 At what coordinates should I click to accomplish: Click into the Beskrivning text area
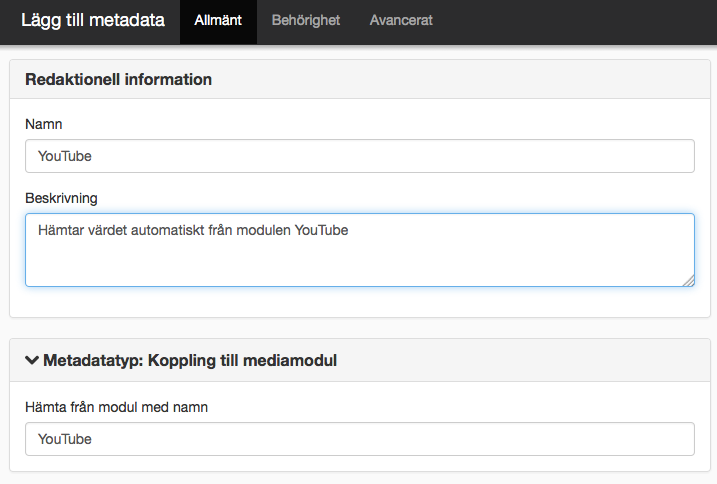point(360,250)
